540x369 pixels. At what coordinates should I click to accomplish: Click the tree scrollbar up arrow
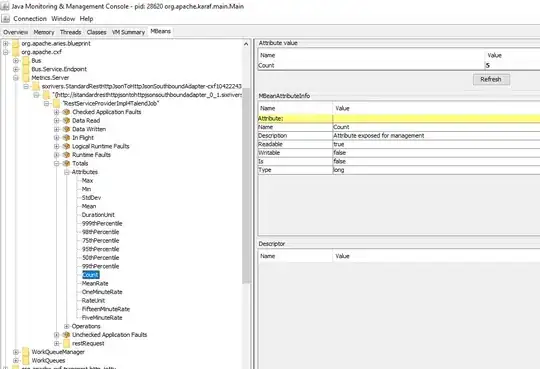tap(246, 44)
